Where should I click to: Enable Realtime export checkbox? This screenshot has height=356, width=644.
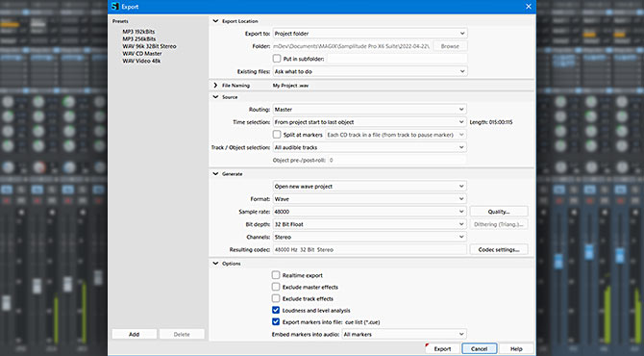pos(276,275)
